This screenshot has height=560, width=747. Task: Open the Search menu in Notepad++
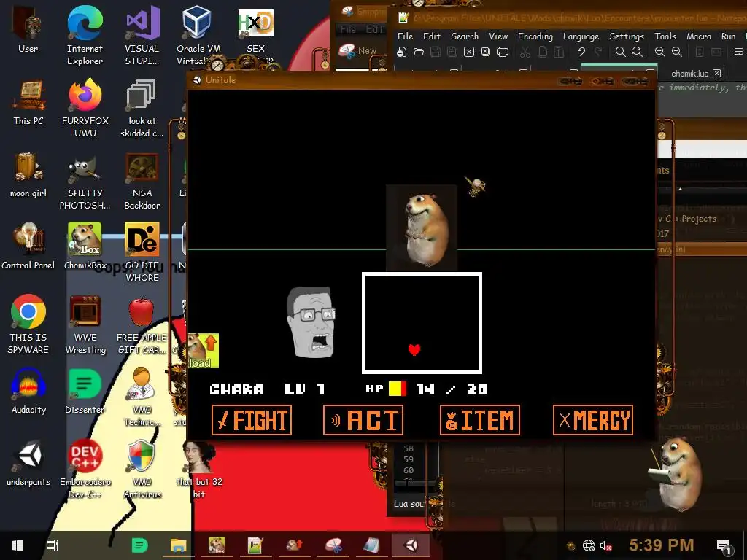click(x=465, y=36)
